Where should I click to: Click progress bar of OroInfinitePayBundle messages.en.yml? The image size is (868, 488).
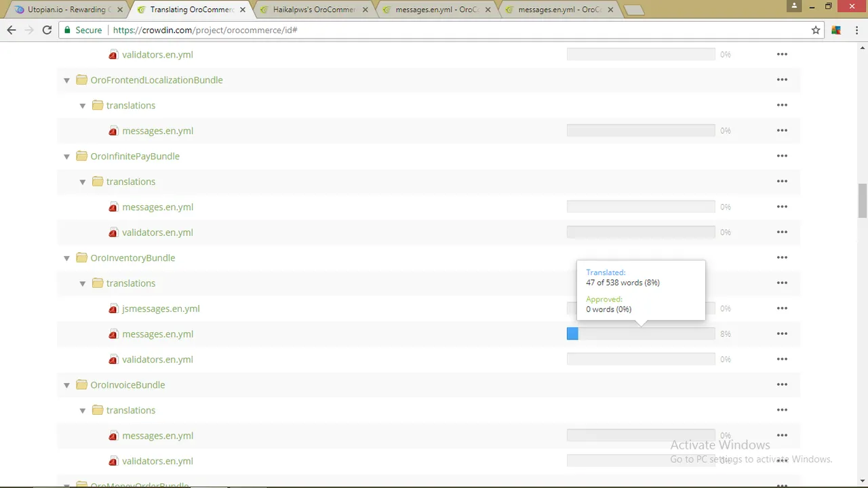641,207
